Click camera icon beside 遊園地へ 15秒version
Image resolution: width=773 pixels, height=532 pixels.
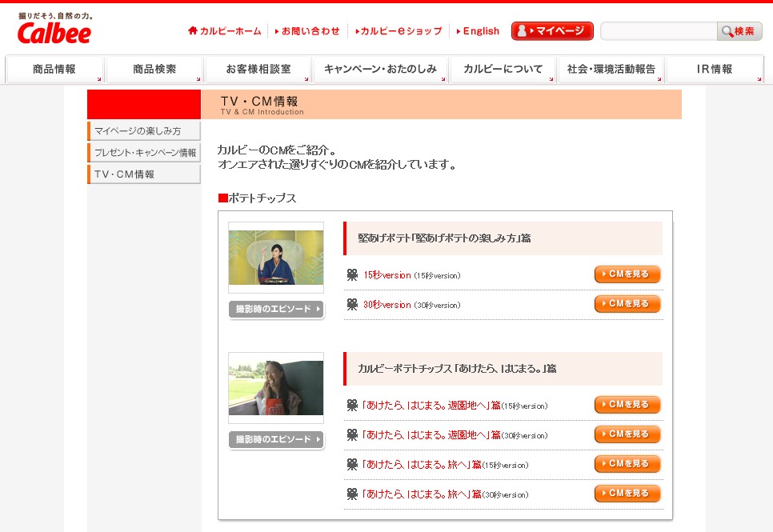click(x=352, y=406)
